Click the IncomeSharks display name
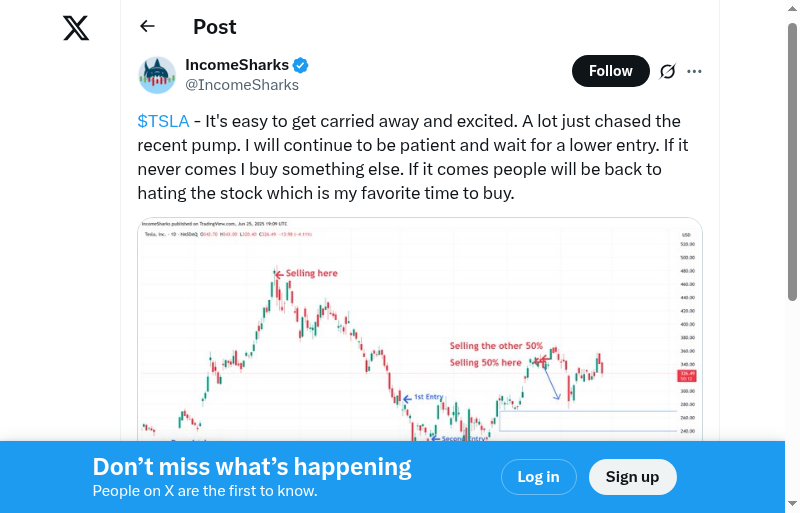Viewport: 800px width, 513px height. (x=237, y=65)
